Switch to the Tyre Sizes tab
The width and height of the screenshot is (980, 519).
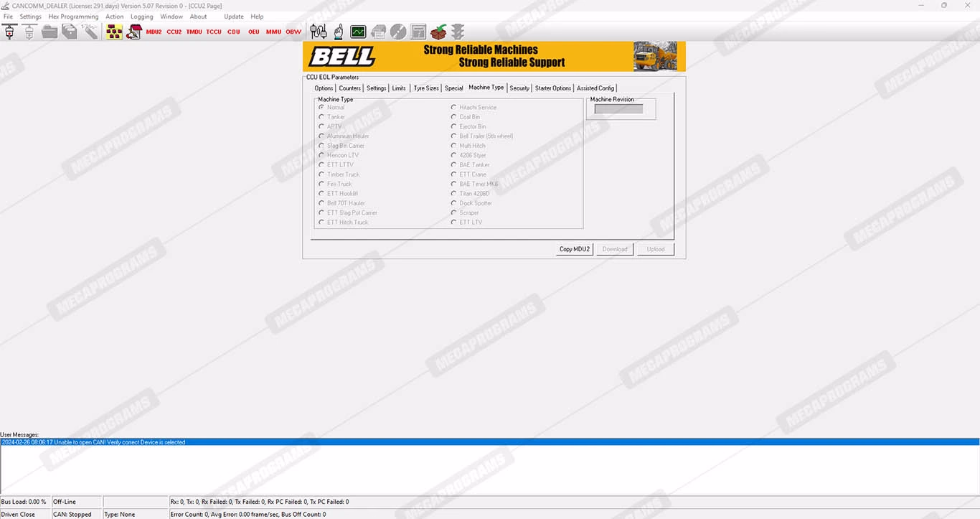[x=426, y=88]
